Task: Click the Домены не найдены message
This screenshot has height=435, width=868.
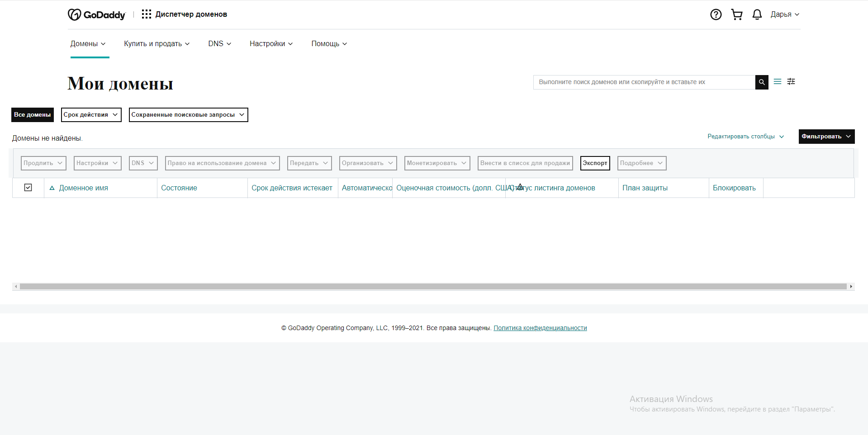Action: (47, 138)
